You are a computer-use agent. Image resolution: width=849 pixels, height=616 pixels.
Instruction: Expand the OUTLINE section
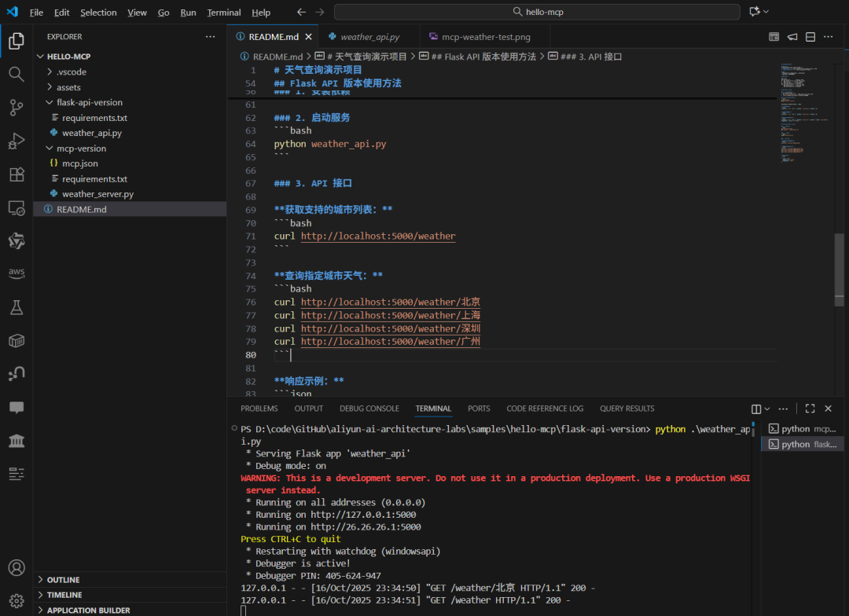pyautogui.click(x=63, y=580)
